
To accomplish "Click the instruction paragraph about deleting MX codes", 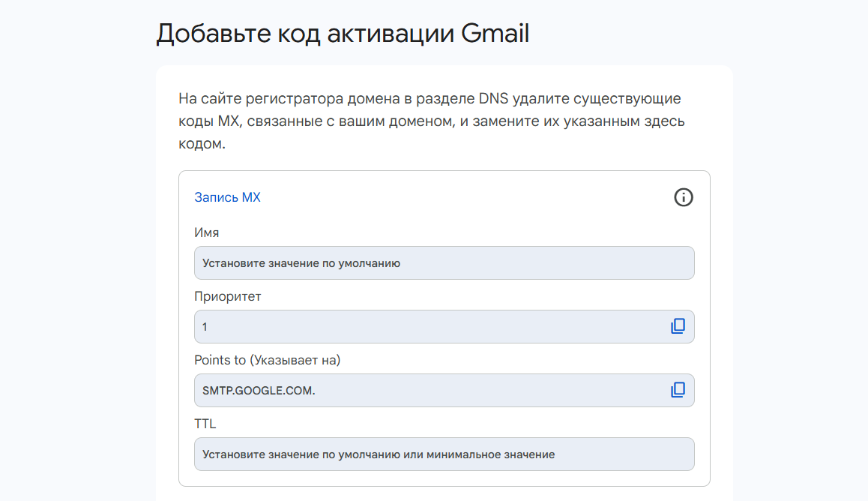I will tap(432, 121).
